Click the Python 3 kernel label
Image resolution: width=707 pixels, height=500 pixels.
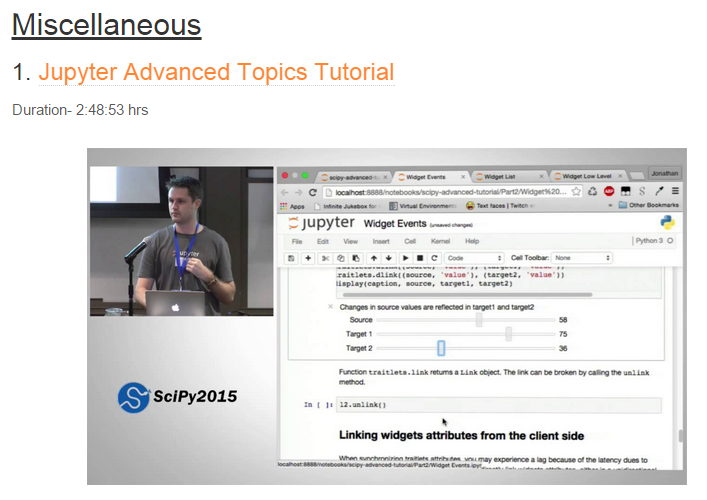click(x=649, y=241)
